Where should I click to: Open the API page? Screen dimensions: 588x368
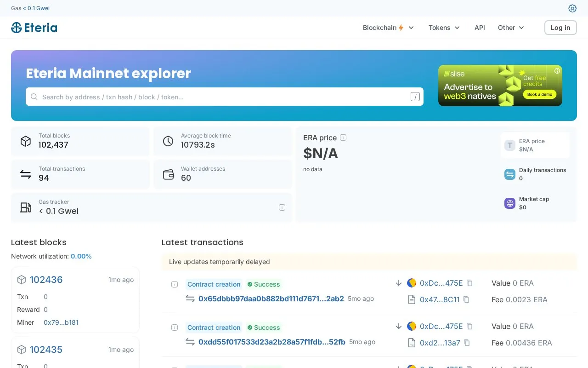(480, 28)
